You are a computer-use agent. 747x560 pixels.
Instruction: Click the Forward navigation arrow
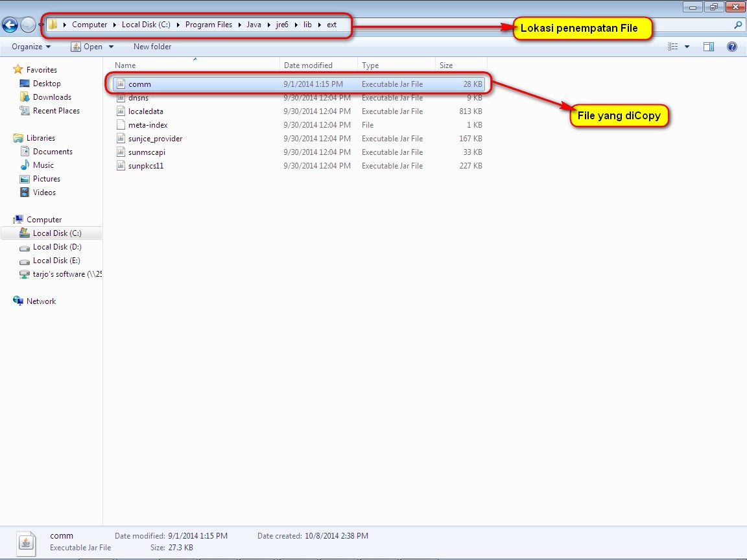[x=28, y=25]
